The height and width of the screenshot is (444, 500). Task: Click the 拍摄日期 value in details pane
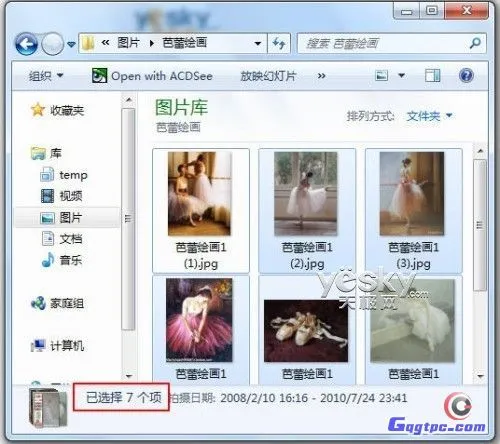pos(313,398)
